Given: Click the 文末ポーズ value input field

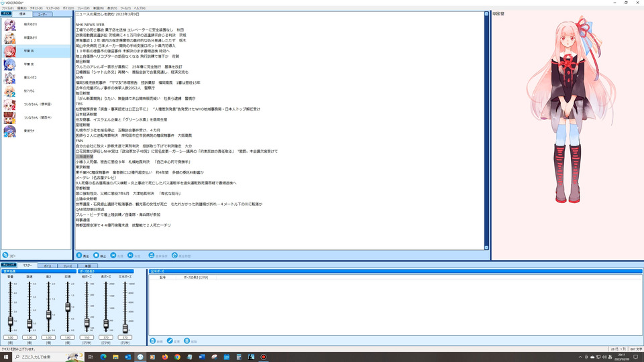Looking at the screenshot, I should pyautogui.click(x=125, y=337).
